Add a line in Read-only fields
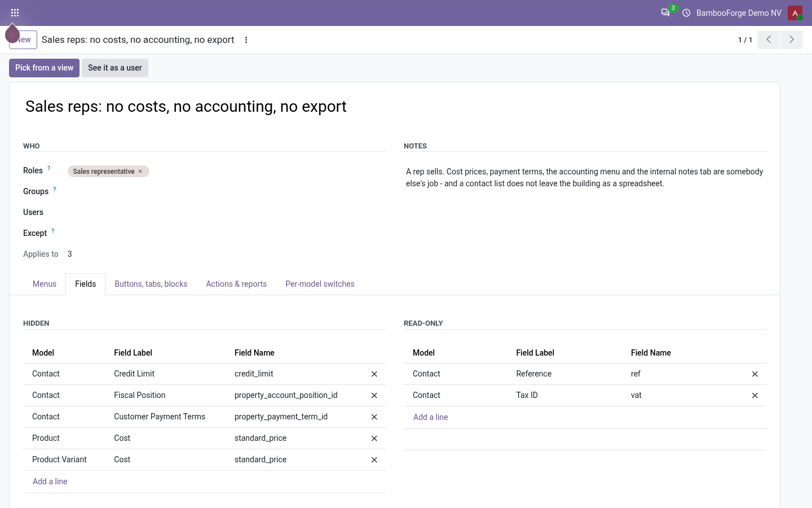Screen dimensions: 812x508 point(431,417)
